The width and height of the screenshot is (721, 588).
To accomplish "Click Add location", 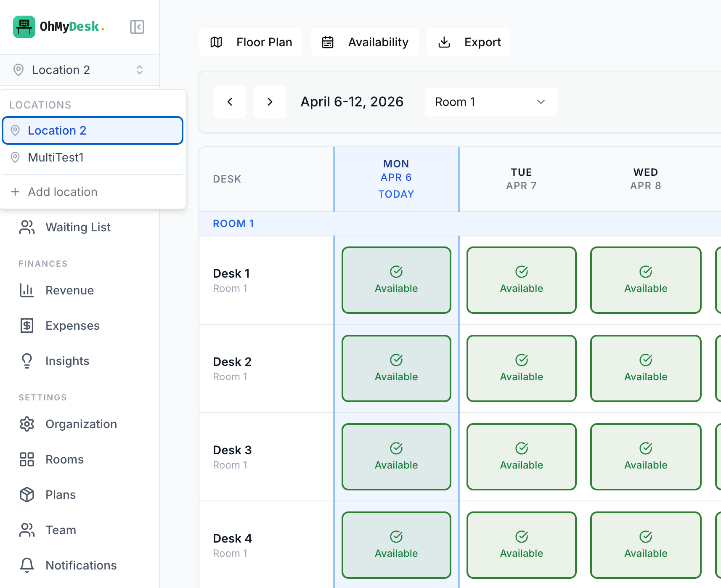I will [x=63, y=192].
